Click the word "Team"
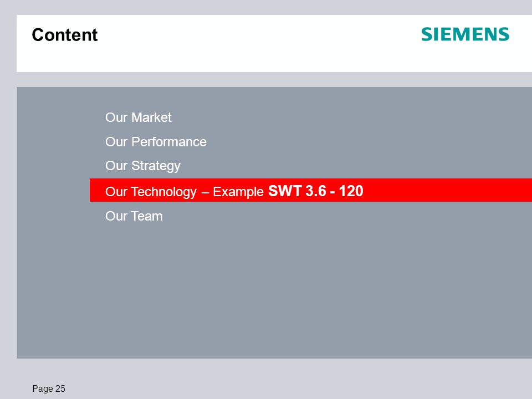Viewport: 532px width, 399px height. [147, 216]
